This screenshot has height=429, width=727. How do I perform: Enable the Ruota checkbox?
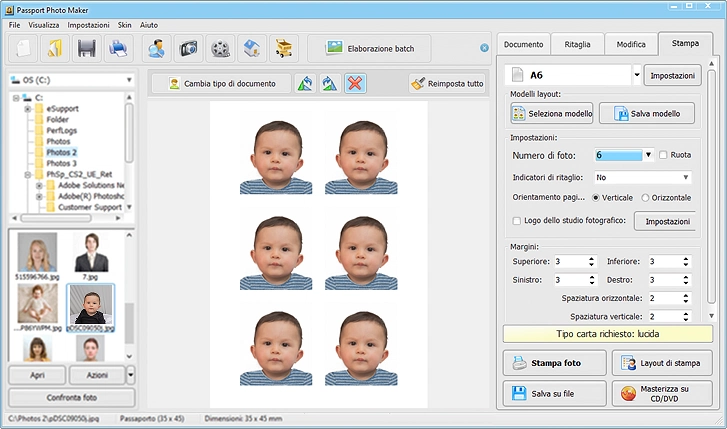pos(663,155)
